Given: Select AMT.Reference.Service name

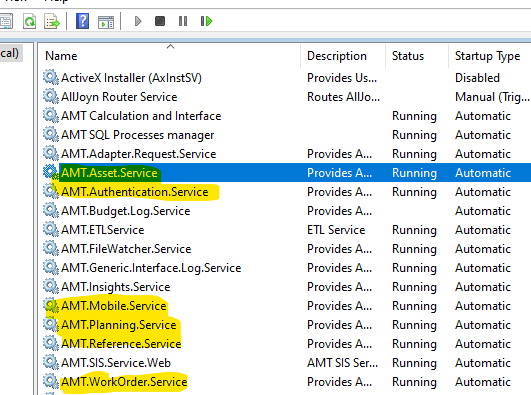Looking at the screenshot, I should click(121, 344).
